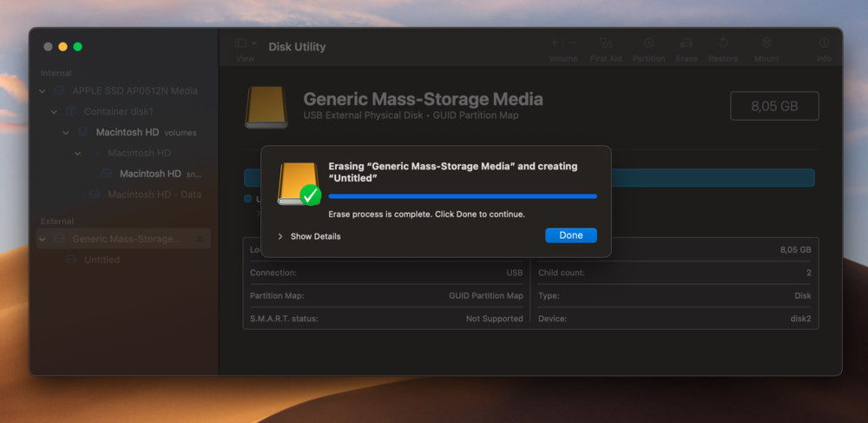Screen dimensions: 868x423
Task: Eject Generic Mass-Storage disk in sidebar
Action: click(201, 239)
